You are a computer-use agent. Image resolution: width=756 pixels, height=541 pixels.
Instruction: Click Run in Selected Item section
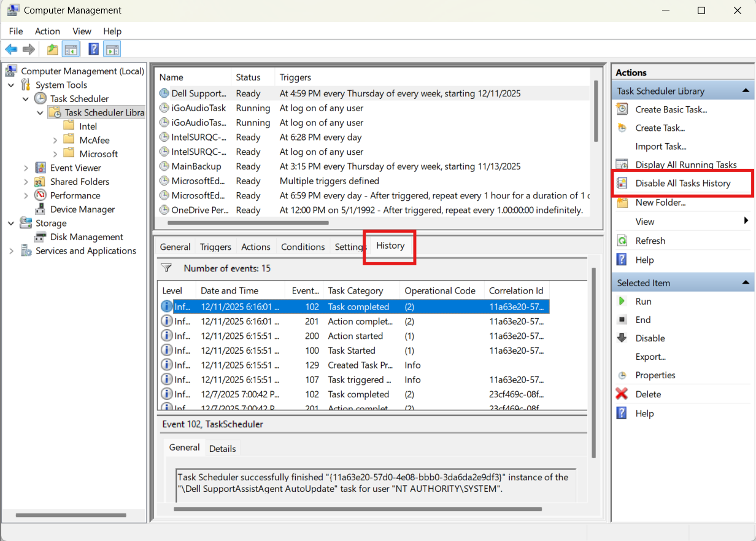644,302
